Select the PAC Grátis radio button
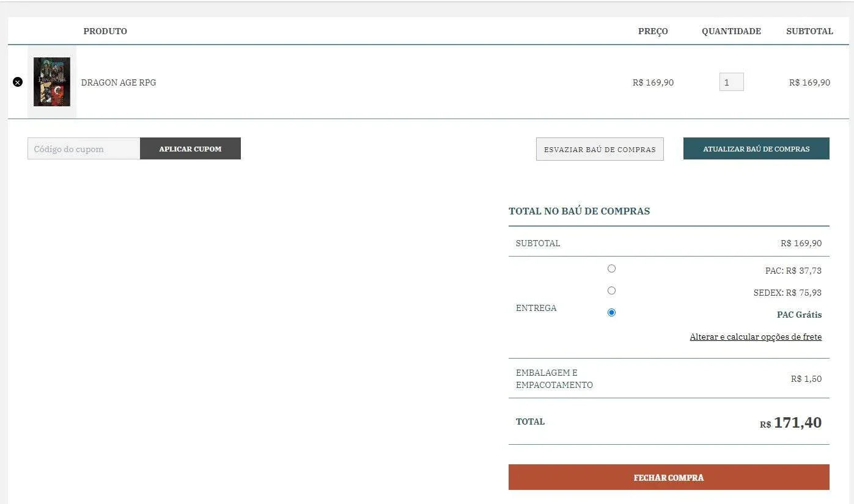 pos(611,313)
